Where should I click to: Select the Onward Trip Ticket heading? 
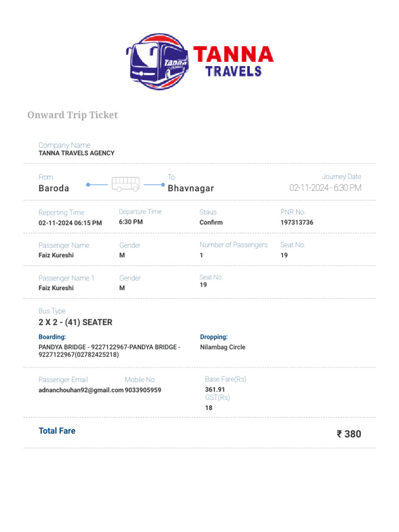[x=73, y=115]
